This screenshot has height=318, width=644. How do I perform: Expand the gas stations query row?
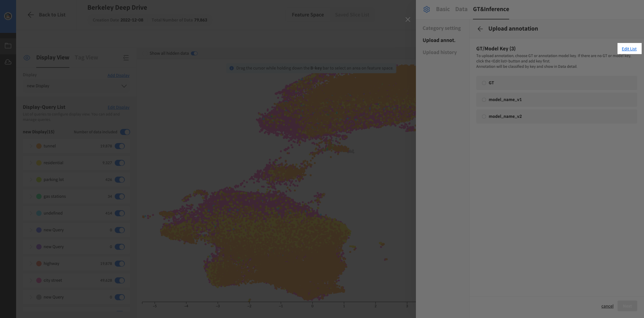click(31, 196)
